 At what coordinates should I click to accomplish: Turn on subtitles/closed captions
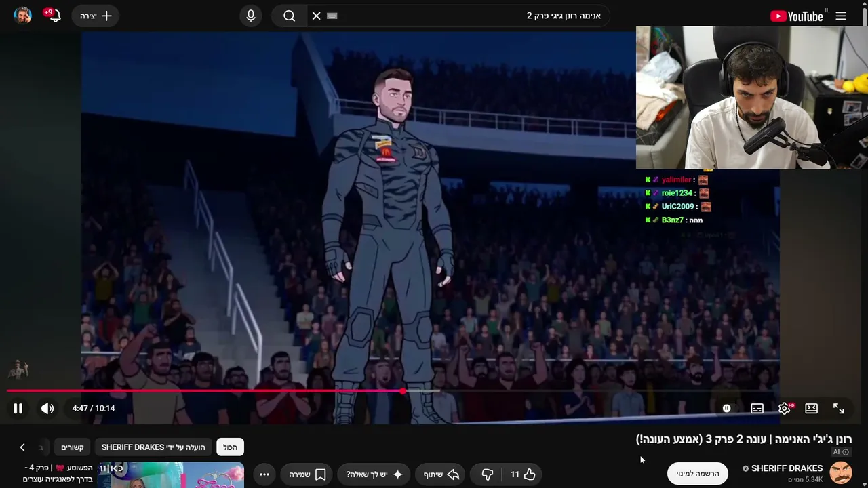tap(757, 408)
